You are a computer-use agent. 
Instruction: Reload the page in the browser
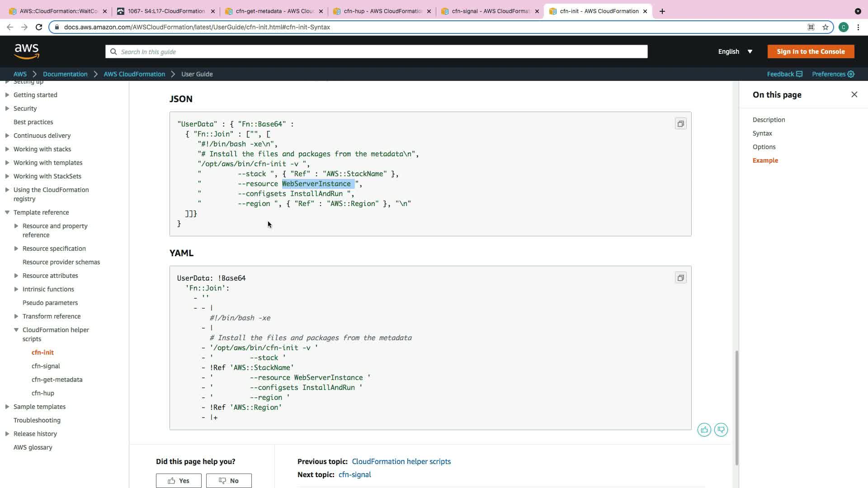(x=39, y=27)
